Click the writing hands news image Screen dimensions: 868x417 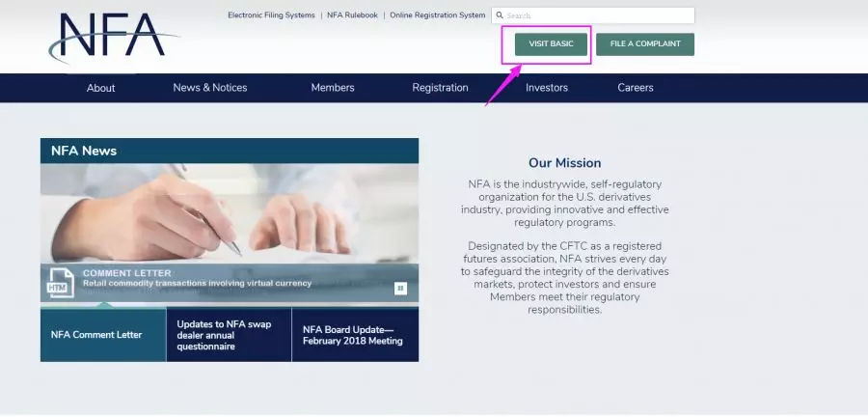[230, 213]
